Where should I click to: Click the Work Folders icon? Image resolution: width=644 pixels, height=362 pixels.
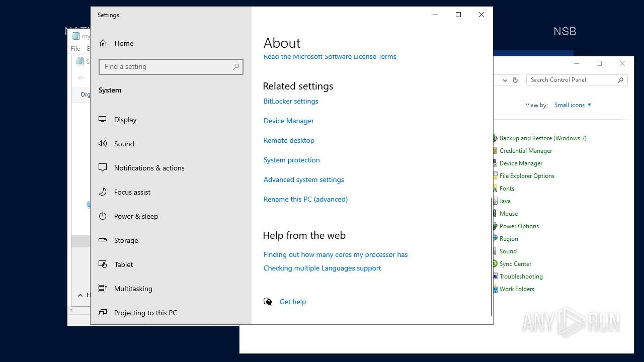[495, 289]
